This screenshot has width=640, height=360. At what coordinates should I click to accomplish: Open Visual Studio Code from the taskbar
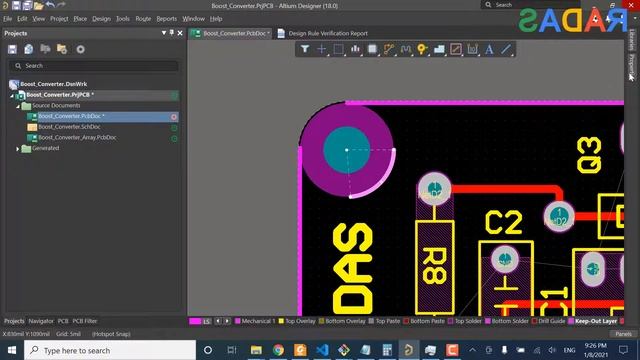(x=322, y=350)
